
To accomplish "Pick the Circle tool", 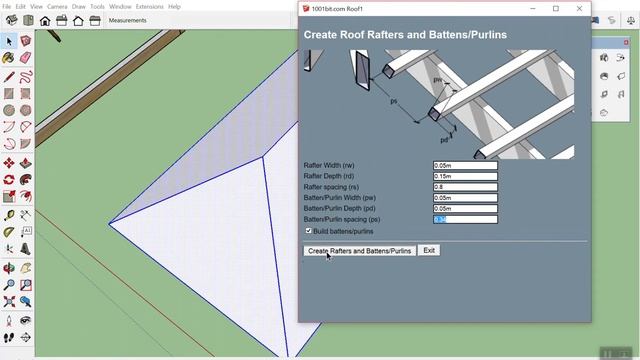I will pos(9,110).
